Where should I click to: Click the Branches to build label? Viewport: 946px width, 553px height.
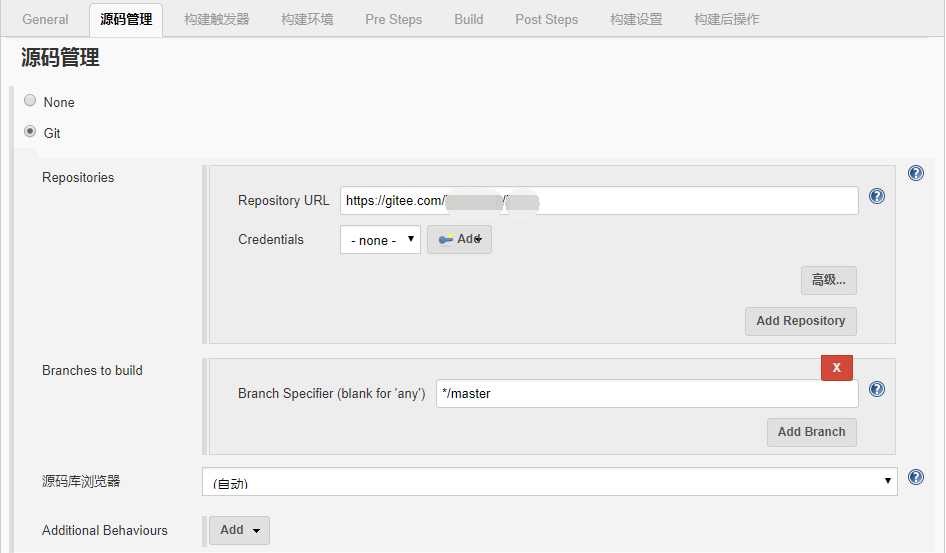click(92, 370)
